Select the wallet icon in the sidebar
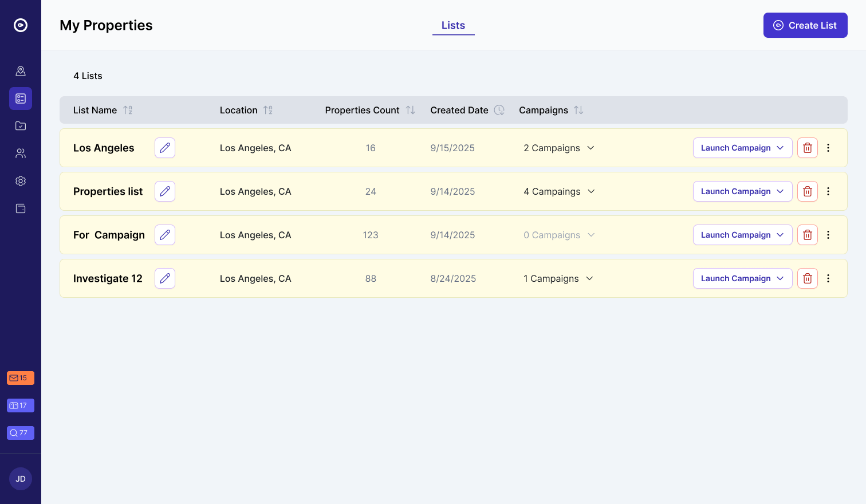This screenshot has width=866, height=504. pos(21,208)
